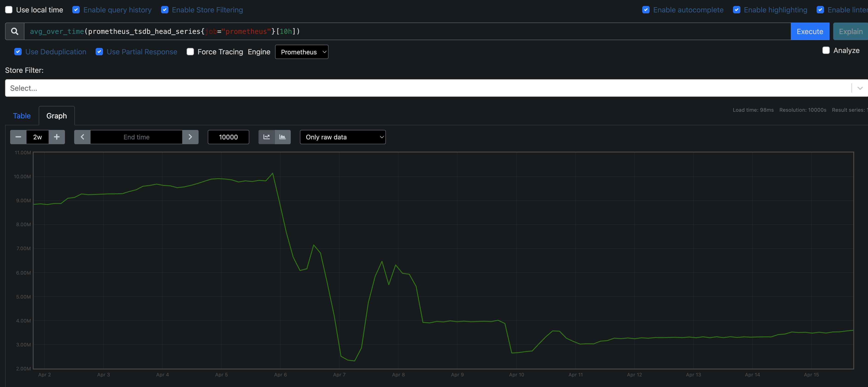
Task: Click the Apr 15 x-axis label
Action: coord(811,375)
